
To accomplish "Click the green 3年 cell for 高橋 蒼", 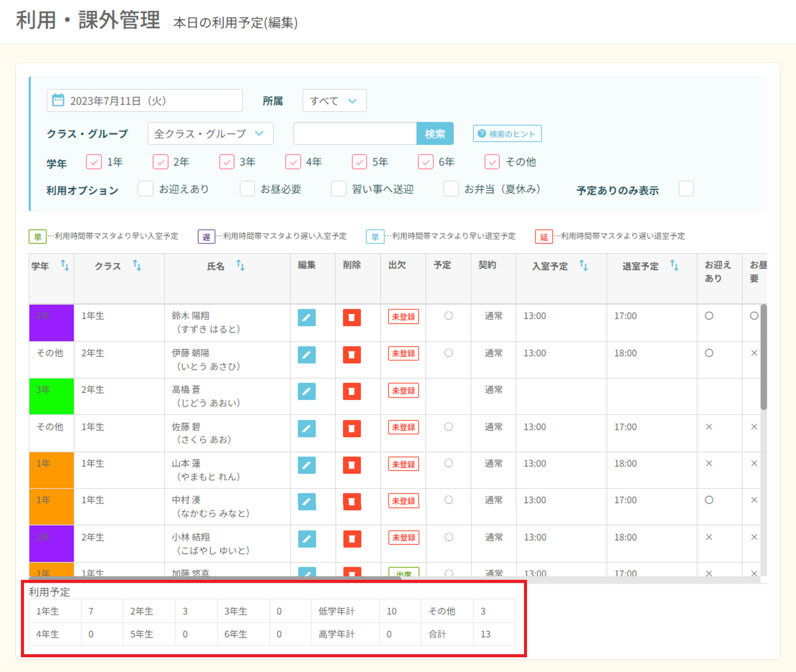I will pyautogui.click(x=52, y=396).
